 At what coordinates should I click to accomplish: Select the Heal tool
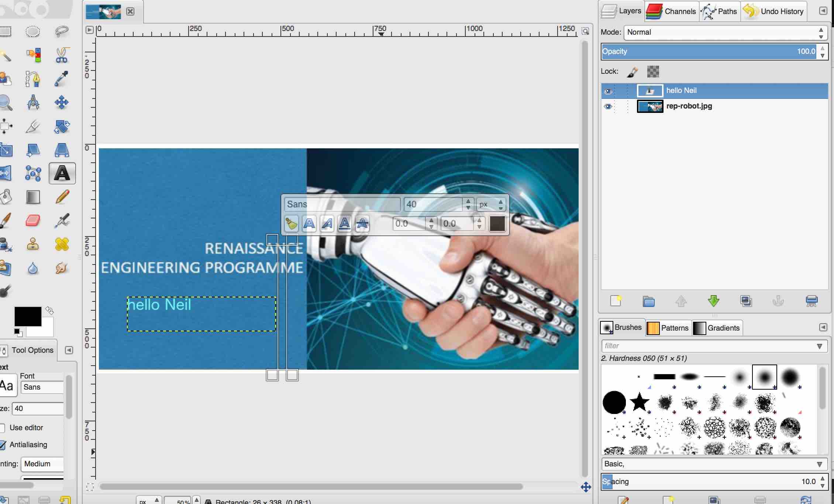pyautogui.click(x=62, y=244)
